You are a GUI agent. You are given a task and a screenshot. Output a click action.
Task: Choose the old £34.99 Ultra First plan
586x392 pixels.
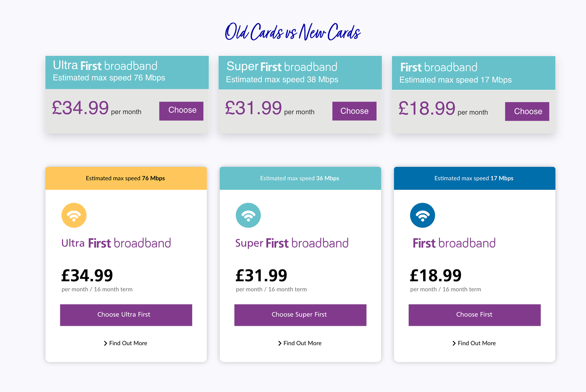pyautogui.click(x=181, y=111)
